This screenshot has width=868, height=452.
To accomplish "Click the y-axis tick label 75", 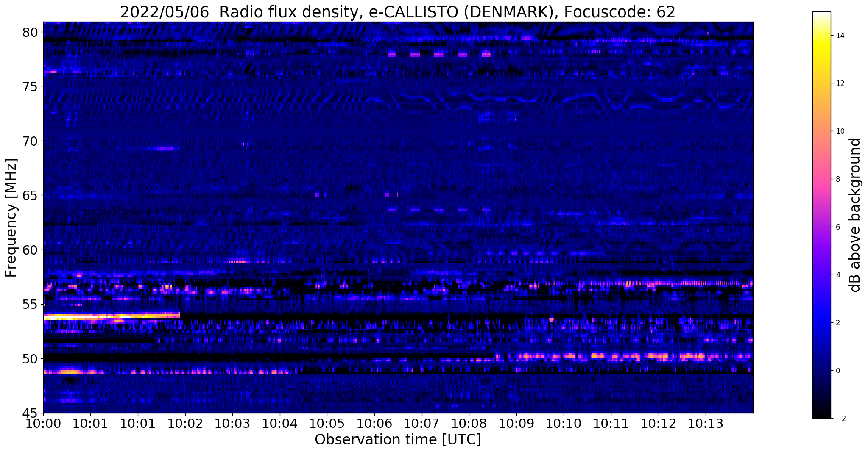I will pos(30,87).
